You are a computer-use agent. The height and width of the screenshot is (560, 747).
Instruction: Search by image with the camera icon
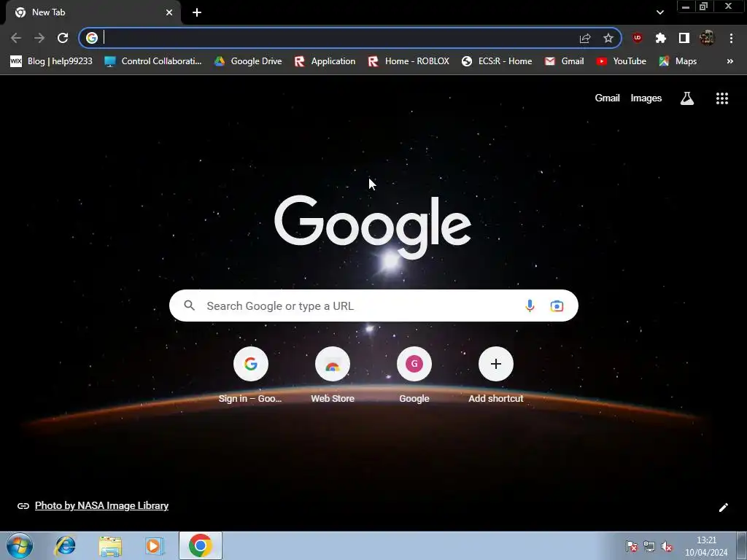pyautogui.click(x=557, y=306)
